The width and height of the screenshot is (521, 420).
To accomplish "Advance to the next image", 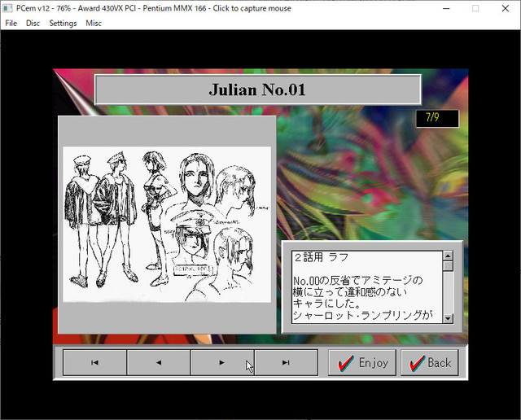I will (x=222, y=362).
